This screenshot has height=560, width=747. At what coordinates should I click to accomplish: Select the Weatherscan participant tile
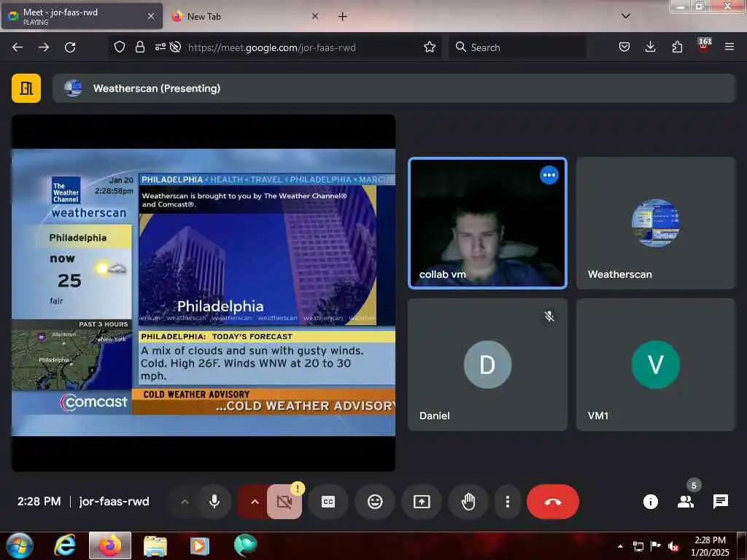(x=656, y=223)
